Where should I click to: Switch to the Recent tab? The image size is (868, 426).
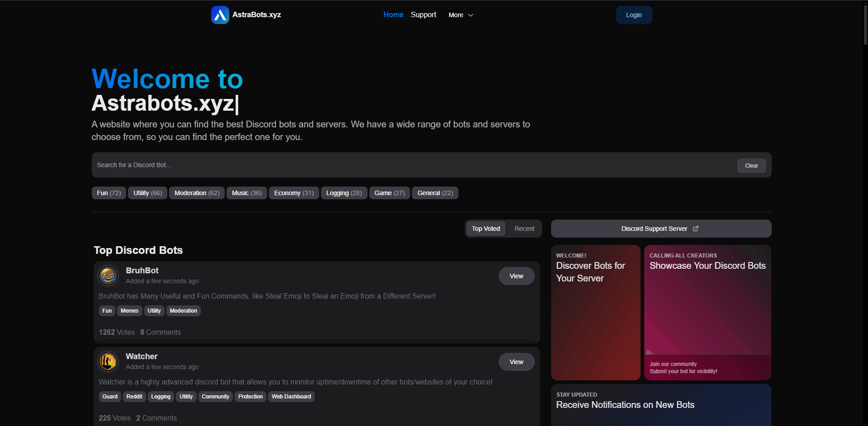coord(524,229)
